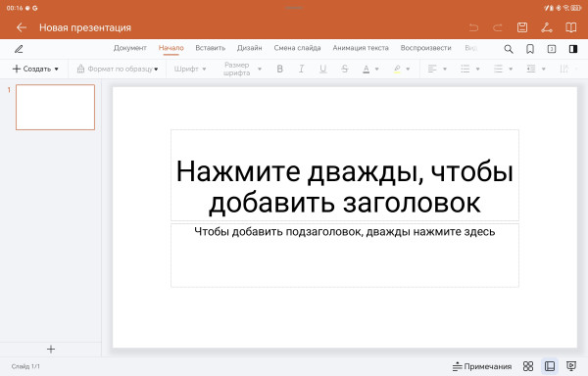Toggle the split panel icon
The image size is (588, 376).
click(x=573, y=49)
